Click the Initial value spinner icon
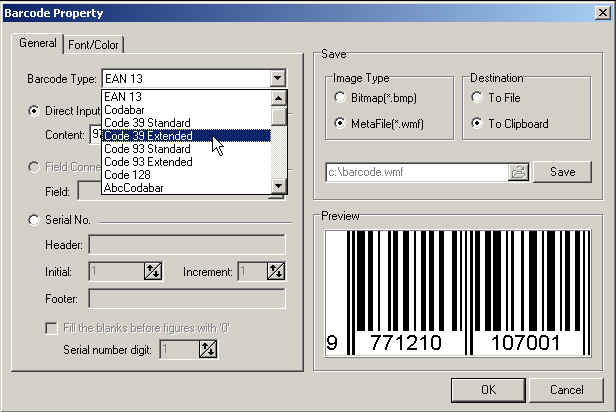 click(153, 271)
